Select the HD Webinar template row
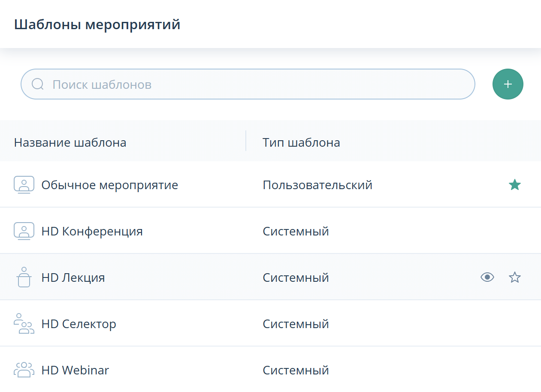The image size is (541, 392). click(75, 369)
